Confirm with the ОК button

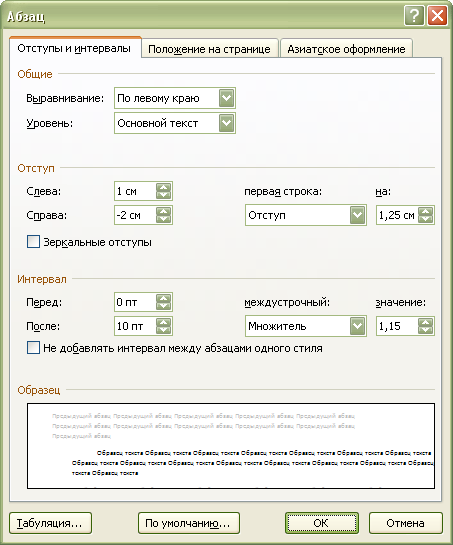[x=322, y=523]
